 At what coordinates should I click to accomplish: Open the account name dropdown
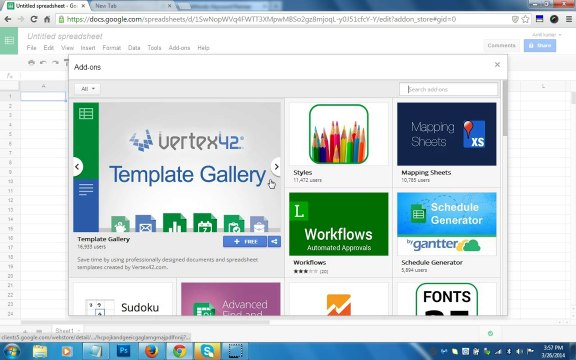click(547, 35)
